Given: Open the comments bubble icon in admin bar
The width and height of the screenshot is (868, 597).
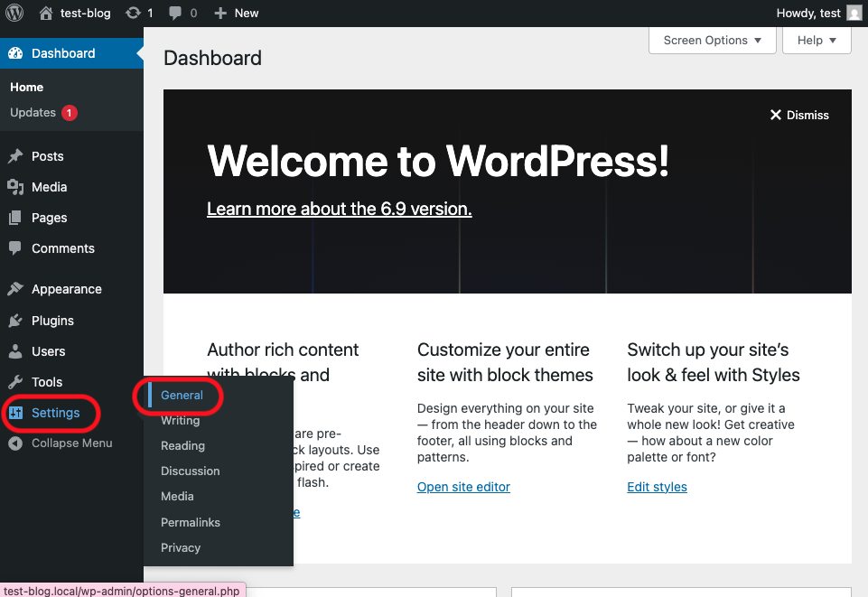Looking at the screenshot, I should (175, 13).
